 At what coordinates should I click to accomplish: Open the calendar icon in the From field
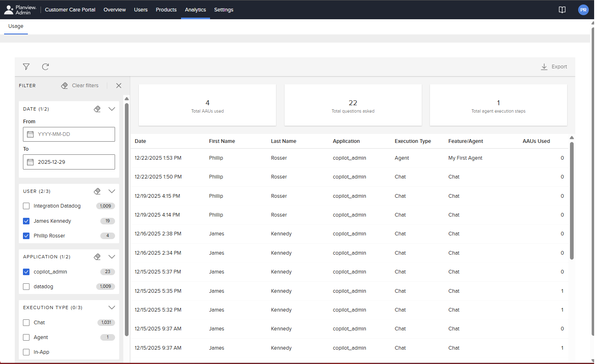(31, 134)
